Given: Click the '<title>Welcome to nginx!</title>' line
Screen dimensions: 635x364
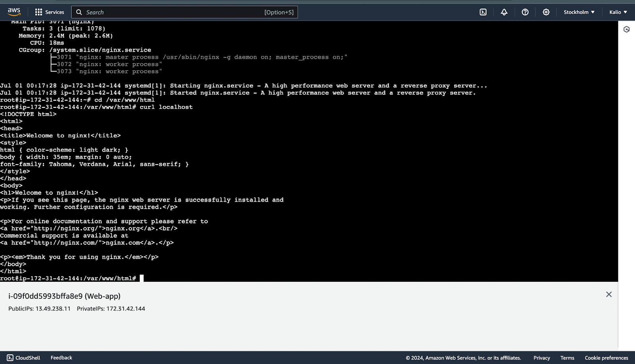Looking at the screenshot, I should click(x=60, y=135).
